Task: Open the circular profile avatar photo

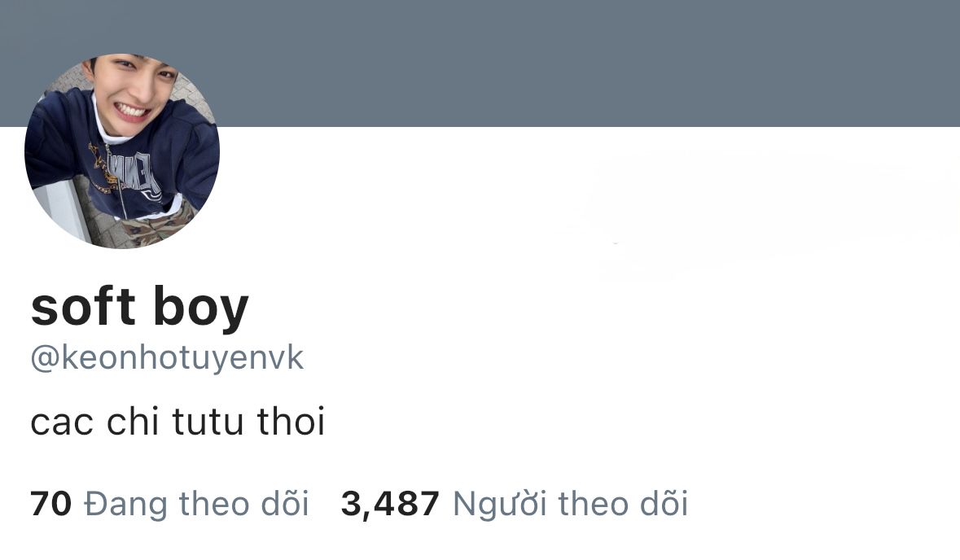Action: [122, 151]
